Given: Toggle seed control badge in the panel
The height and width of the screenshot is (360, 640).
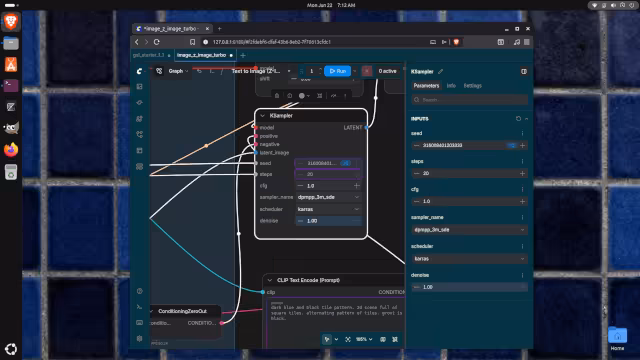Looking at the screenshot, I should 512,145.
